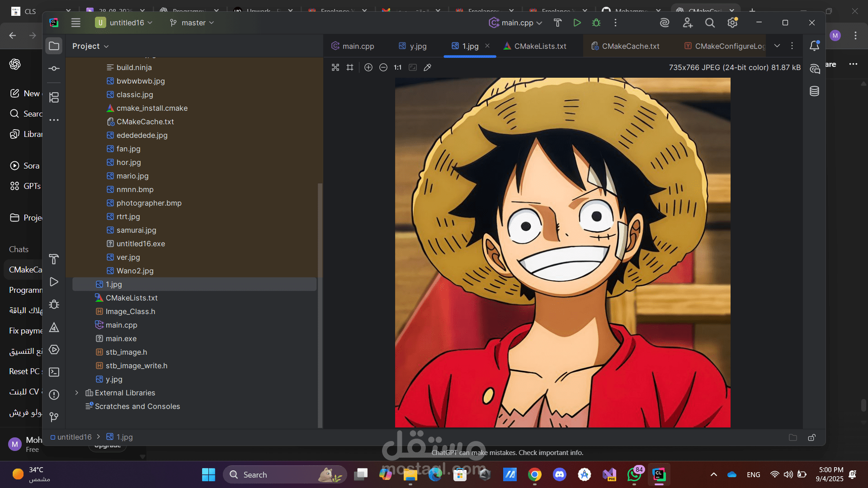Expand the External Libraries node
Viewport: 868px width, 488px height.
click(x=76, y=393)
